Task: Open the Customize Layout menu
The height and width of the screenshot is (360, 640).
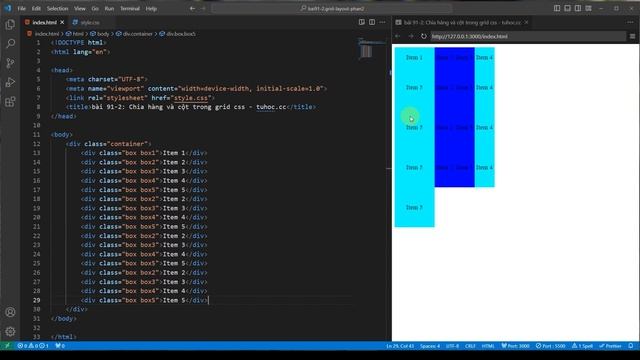Action: coord(589,8)
